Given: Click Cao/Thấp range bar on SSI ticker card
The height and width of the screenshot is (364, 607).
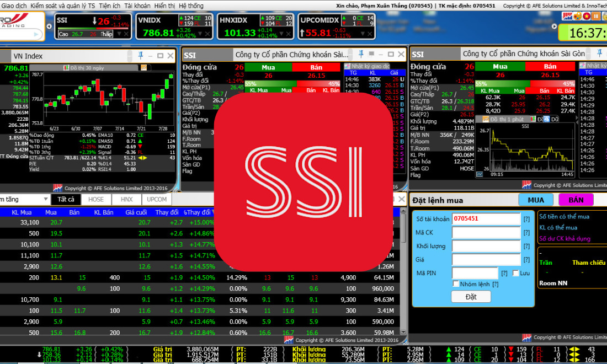Looking at the screenshot, I should click(85, 34).
